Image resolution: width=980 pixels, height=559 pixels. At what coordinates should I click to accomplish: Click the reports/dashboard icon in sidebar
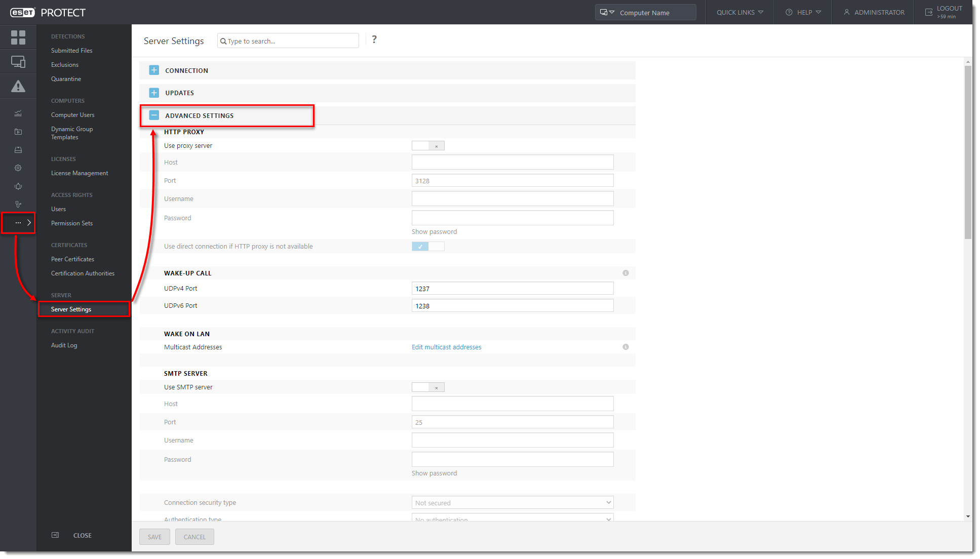click(18, 113)
